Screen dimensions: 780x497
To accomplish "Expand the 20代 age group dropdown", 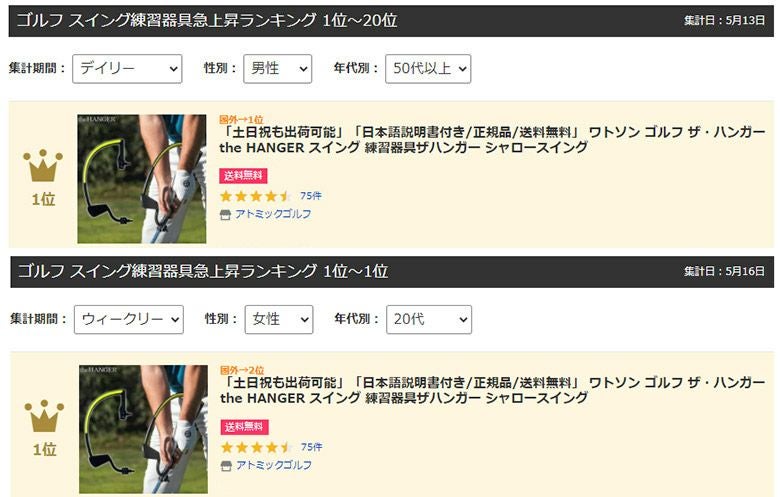I will click(429, 319).
